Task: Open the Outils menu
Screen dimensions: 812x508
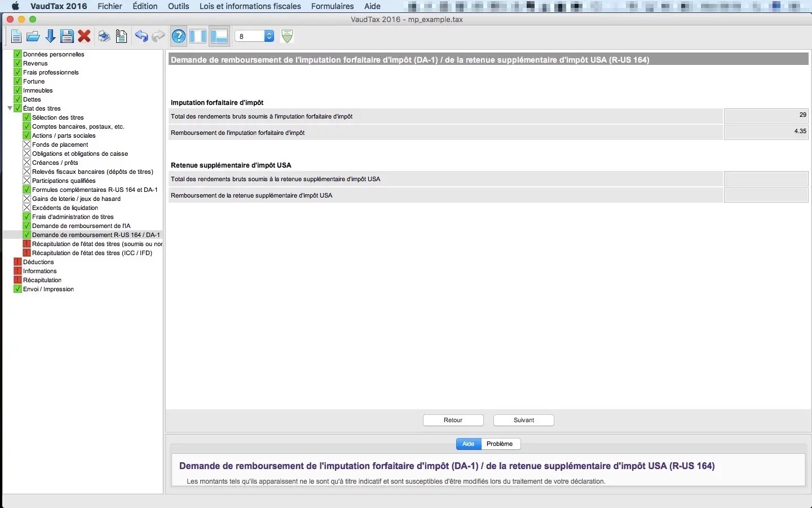Action: pyautogui.click(x=178, y=6)
